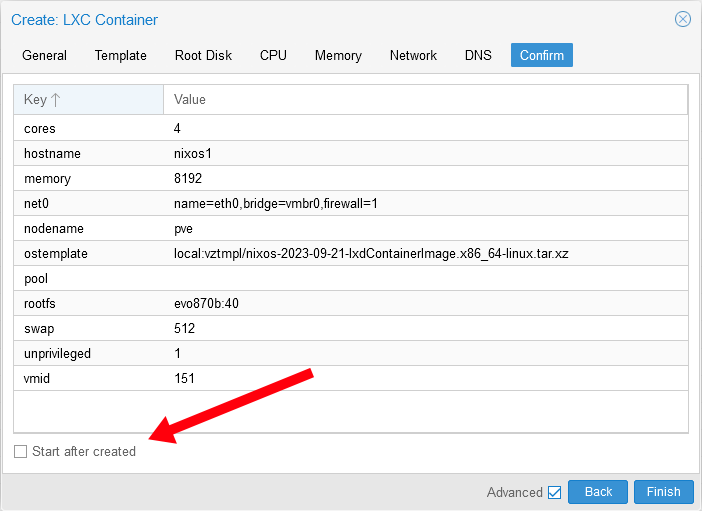The image size is (702, 511).
Task: Close the Create LXC Container dialog
Action: point(683,19)
